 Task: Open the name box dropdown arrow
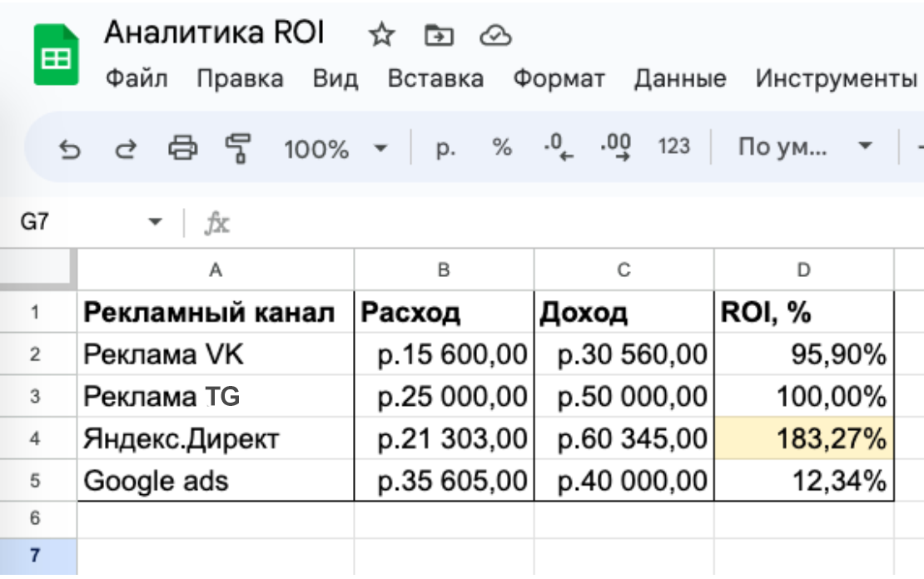click(x=154, y=222)
